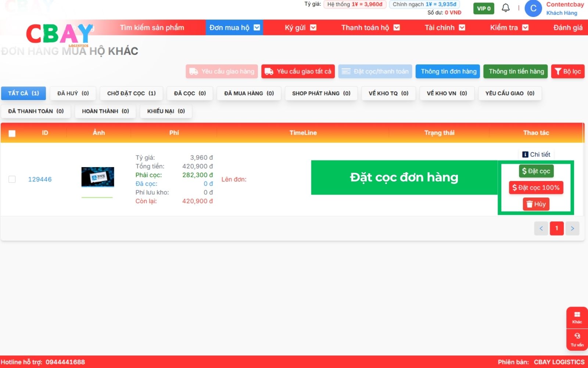Click the CBAY Logistics logo
The width and height of the screenshot is (588, 368).
pos(60,35)
